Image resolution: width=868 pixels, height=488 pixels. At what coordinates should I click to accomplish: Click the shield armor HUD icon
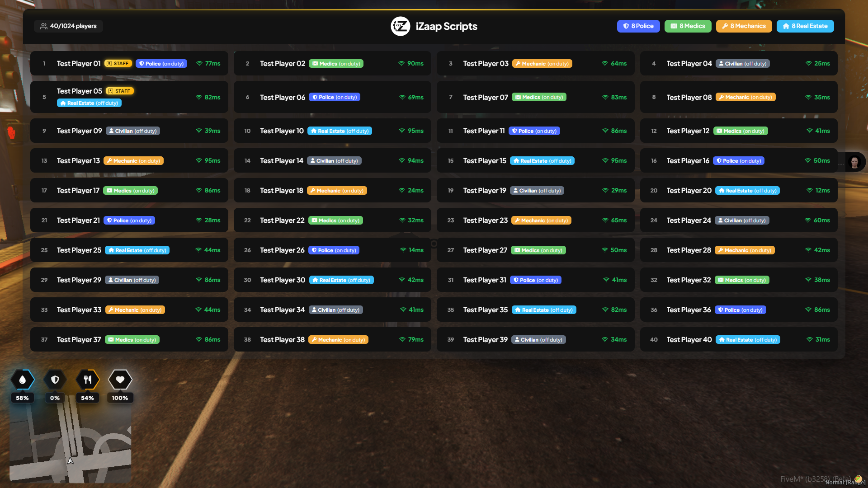55,380
